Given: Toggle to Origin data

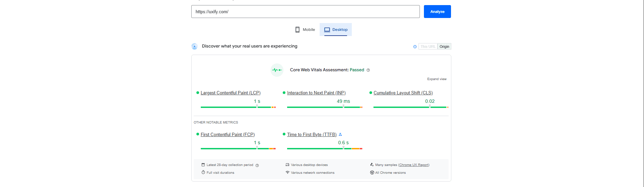Looking at the screenshot, I should pyautogui.click(x=444, y=46).
